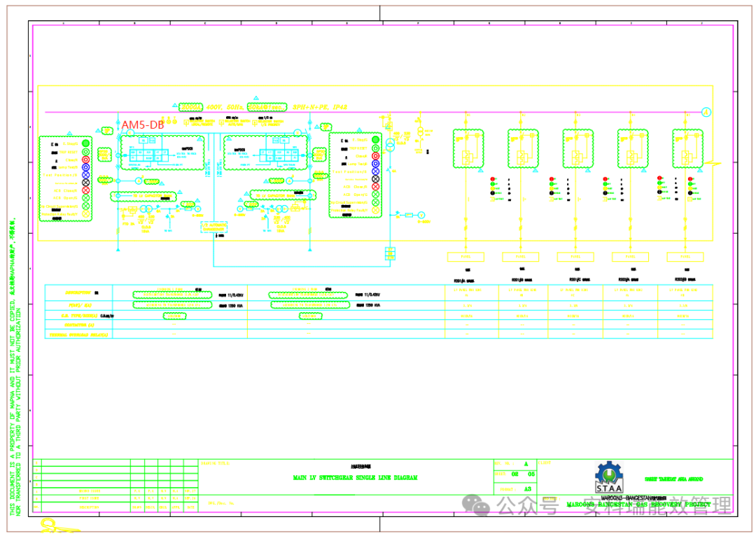Select the clouded 2000A busbar rating
Viewport: 756px width, 536px height.
190,107
